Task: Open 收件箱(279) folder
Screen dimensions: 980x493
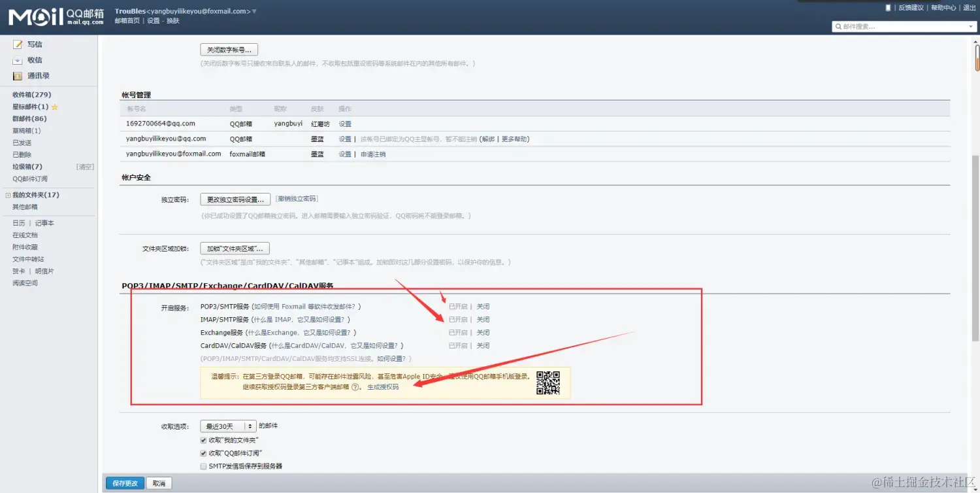Action: [x=32, y=95]
